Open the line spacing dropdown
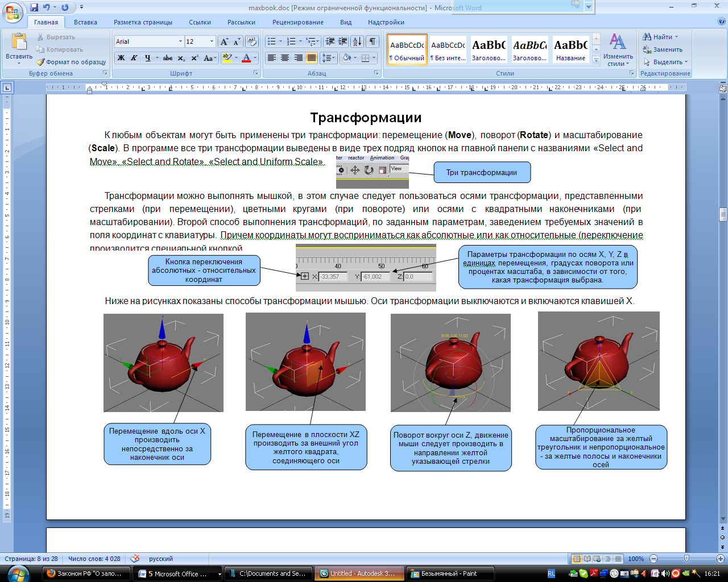This screenshot has height=582, width=728. 328,58
